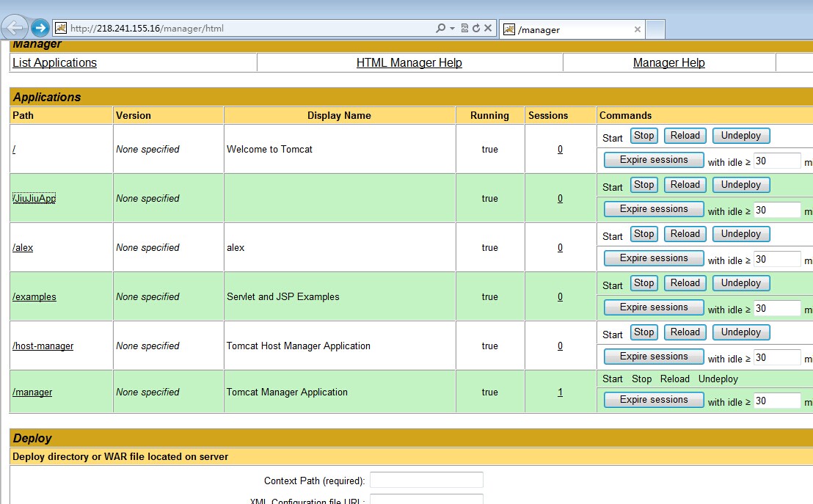Screen dimensions: 813x504
Task: Expire sessions for alex
Action: pos(654,258)
